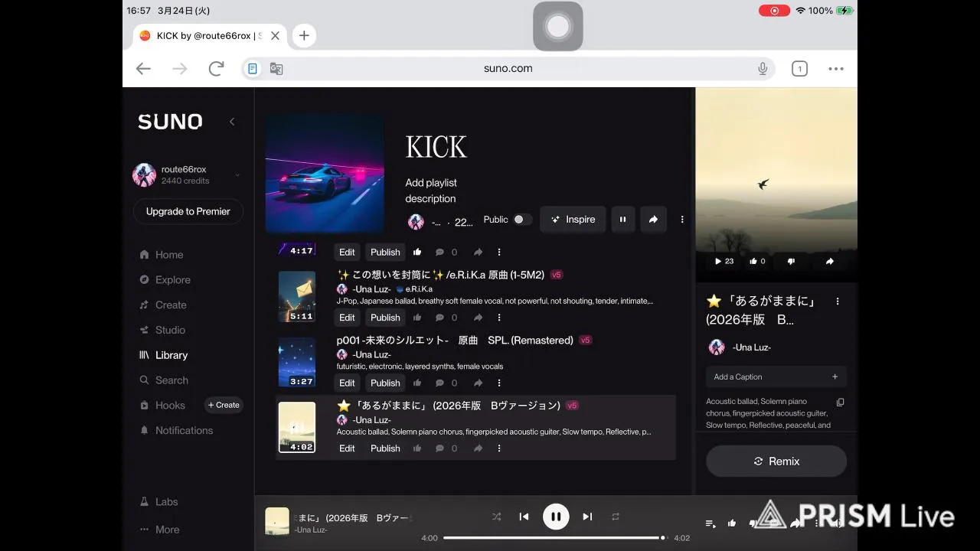Click the Hooks + Create button
Screen dimensions: 980x551
pyautogui.click(x=224, y=406)
